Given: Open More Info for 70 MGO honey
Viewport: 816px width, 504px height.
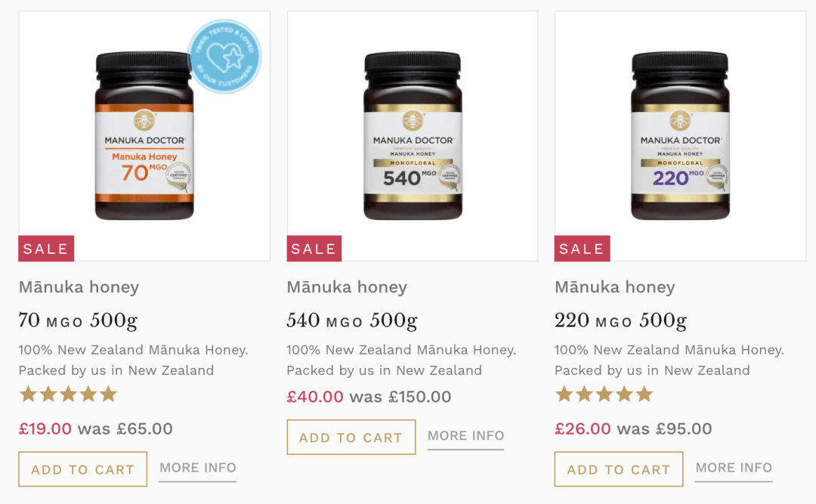Looking at the screenshot, I should click(x=198, y=468).
